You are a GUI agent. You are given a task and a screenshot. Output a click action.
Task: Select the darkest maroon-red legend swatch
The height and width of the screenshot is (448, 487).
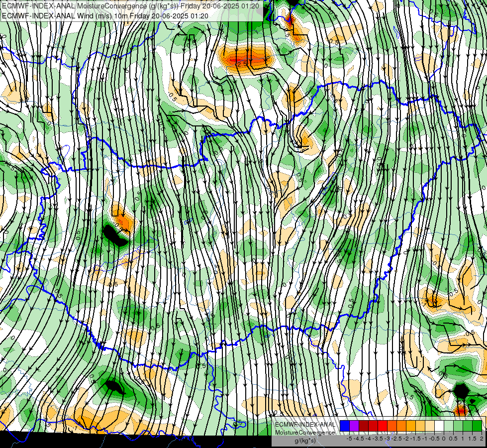tap(364, 426)
